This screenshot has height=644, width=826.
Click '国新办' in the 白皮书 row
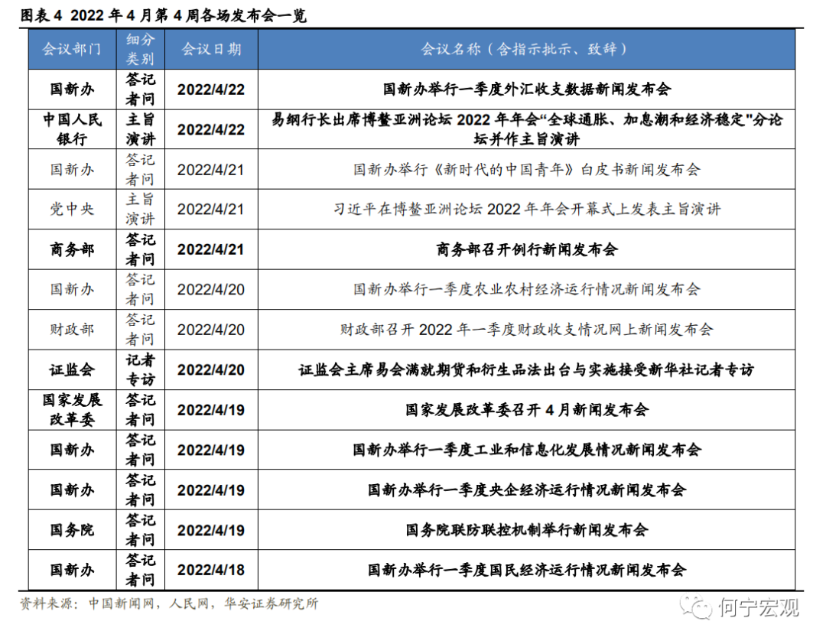(72, 170)
